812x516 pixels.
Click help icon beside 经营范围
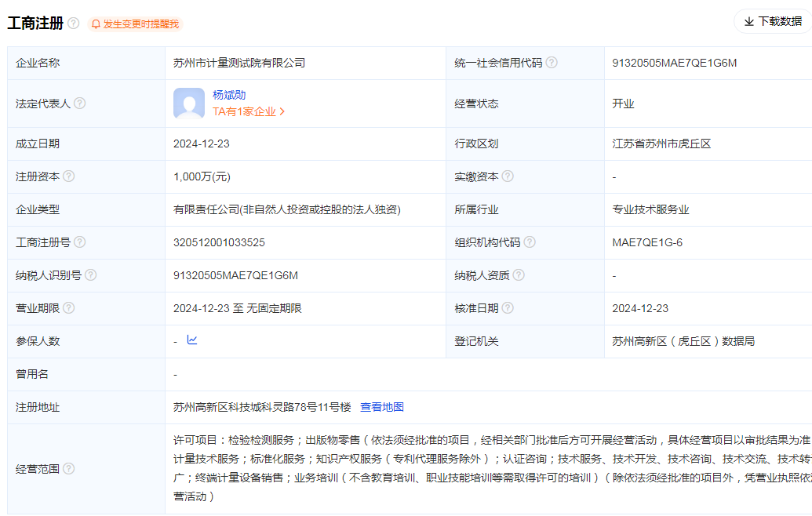69,469
